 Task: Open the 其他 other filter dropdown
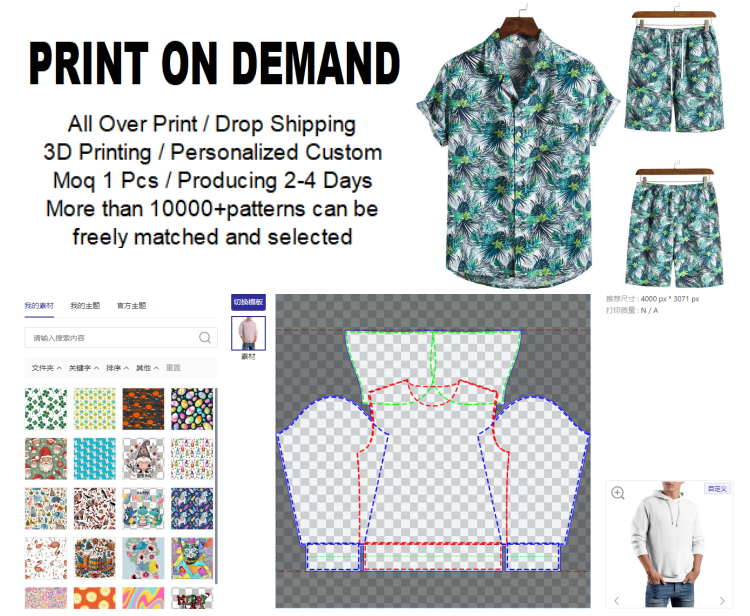[x=147, y=368]
